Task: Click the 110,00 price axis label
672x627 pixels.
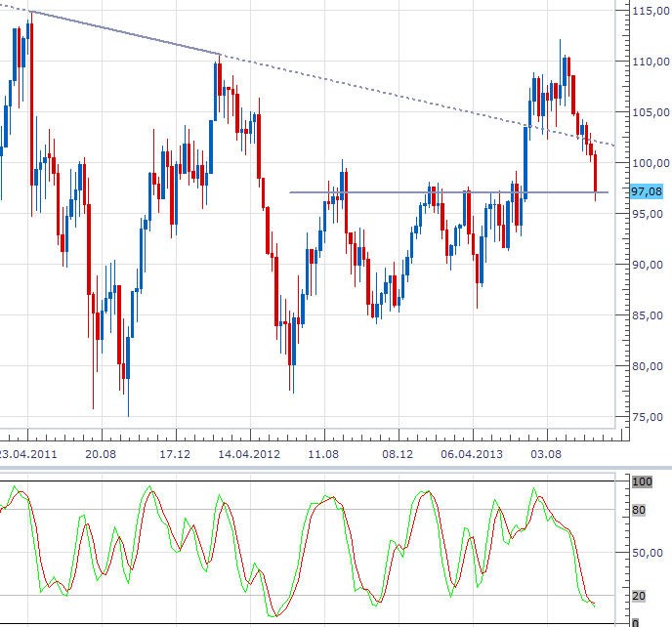Action: 651,62
